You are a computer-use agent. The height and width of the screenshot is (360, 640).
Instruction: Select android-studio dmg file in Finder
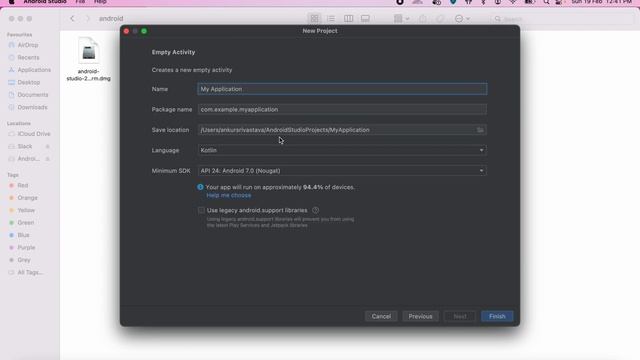click(x=89, y=58)
